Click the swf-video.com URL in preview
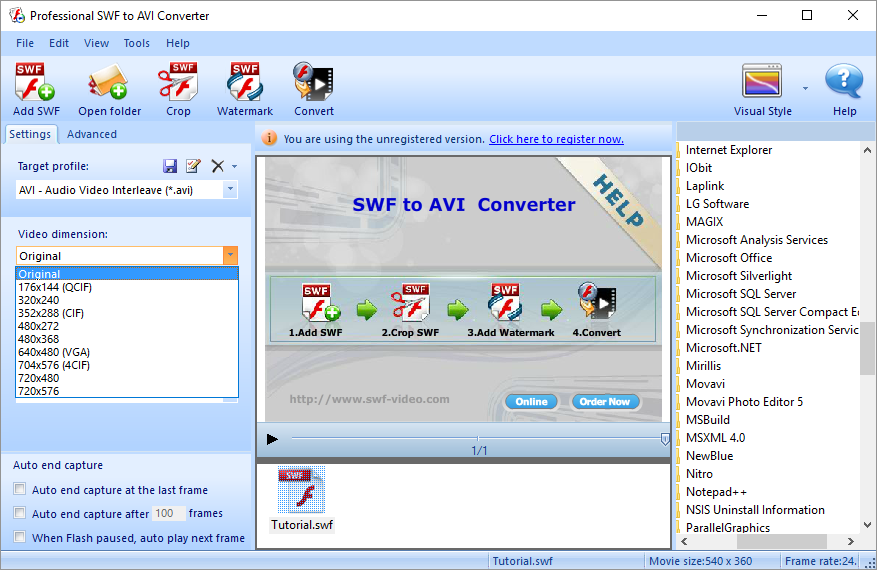The width and height of the screenshot is (877, 570). 369,399
